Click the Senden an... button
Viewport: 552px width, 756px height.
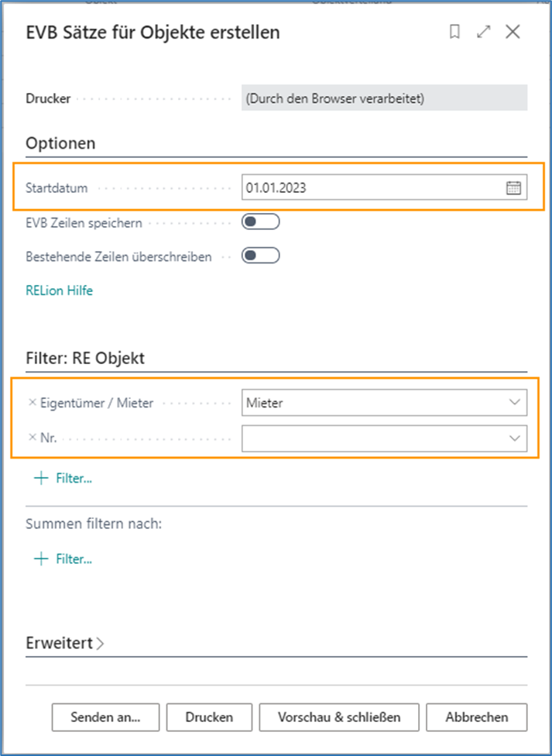coord(105,716)
